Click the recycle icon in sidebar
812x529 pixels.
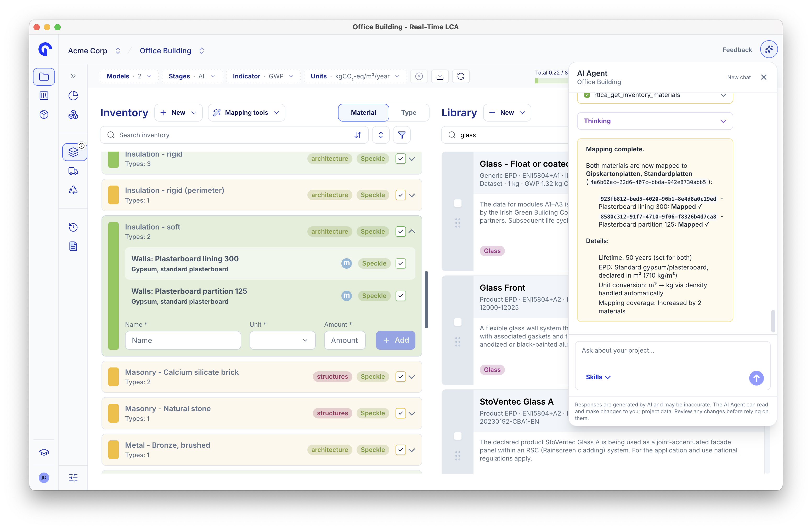(73, 190)
